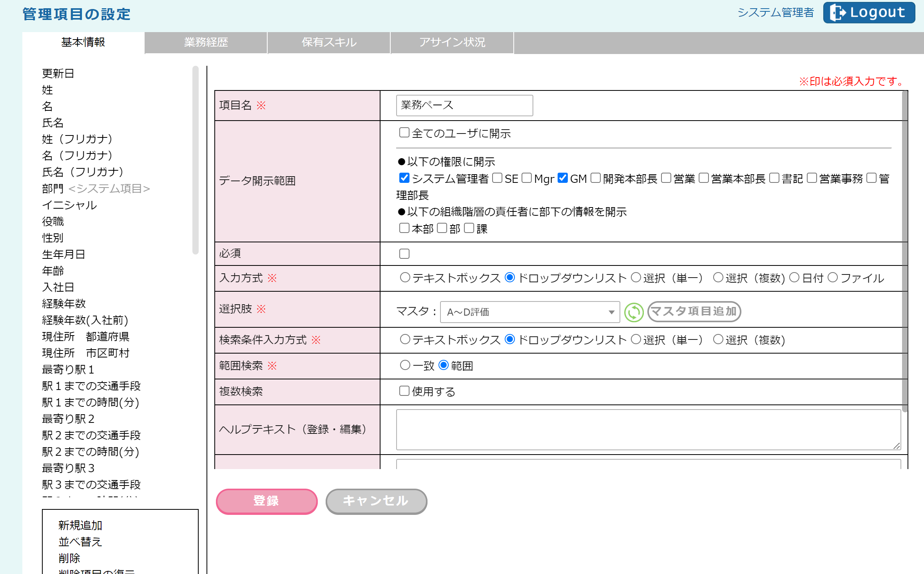Click the Logout button
Image resolution: width=924 pixels, height=574 pixels.
869,13
